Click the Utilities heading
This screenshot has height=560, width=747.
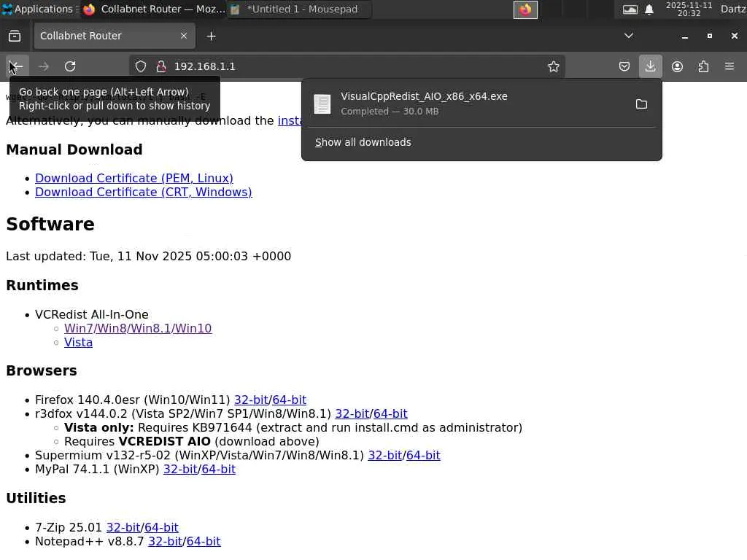pyautogui.click(x=36, y=498)
